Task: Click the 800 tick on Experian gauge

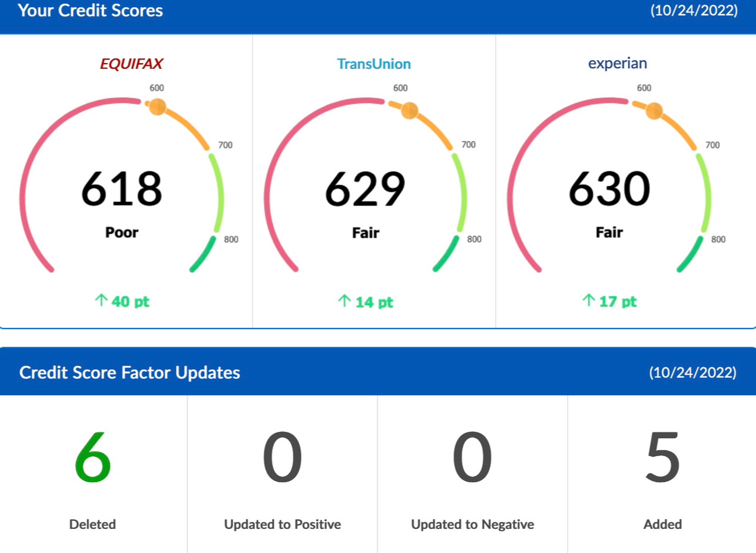Action: 718,239
